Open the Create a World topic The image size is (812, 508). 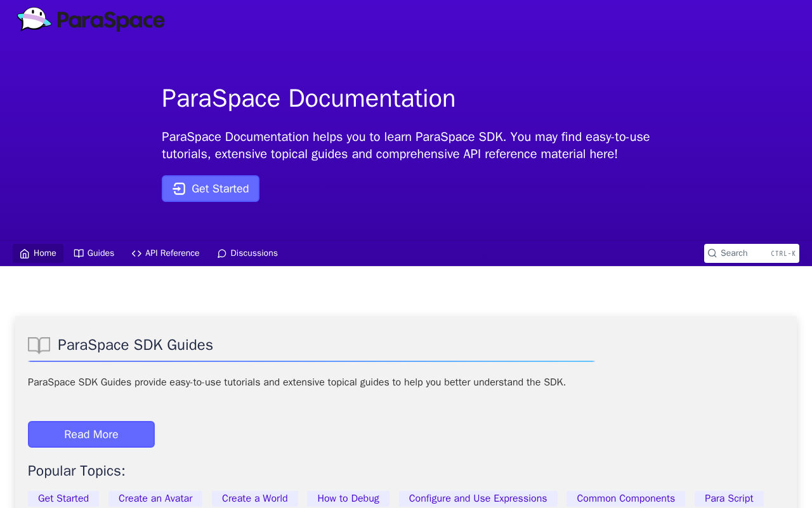[255, 498]
